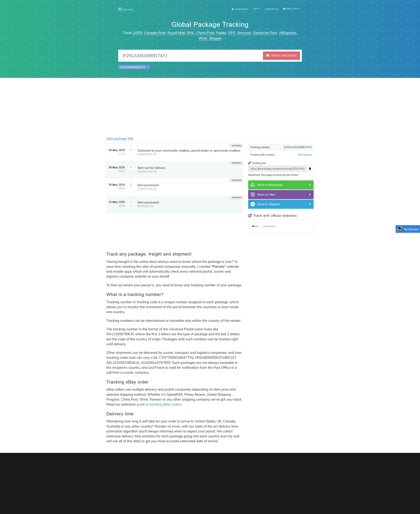The height and width of the screenshot is (514, 420).
Task: Click the Canada Post link
Action: 155,33
